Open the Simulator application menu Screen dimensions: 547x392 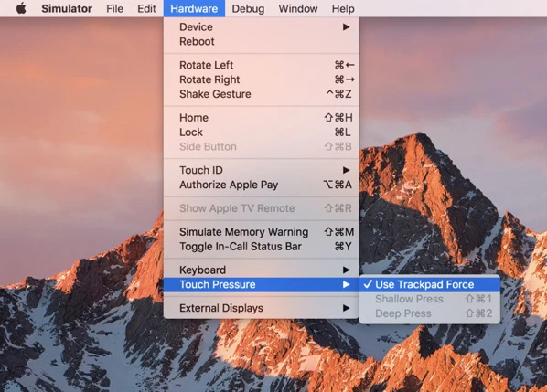point(67,8)
